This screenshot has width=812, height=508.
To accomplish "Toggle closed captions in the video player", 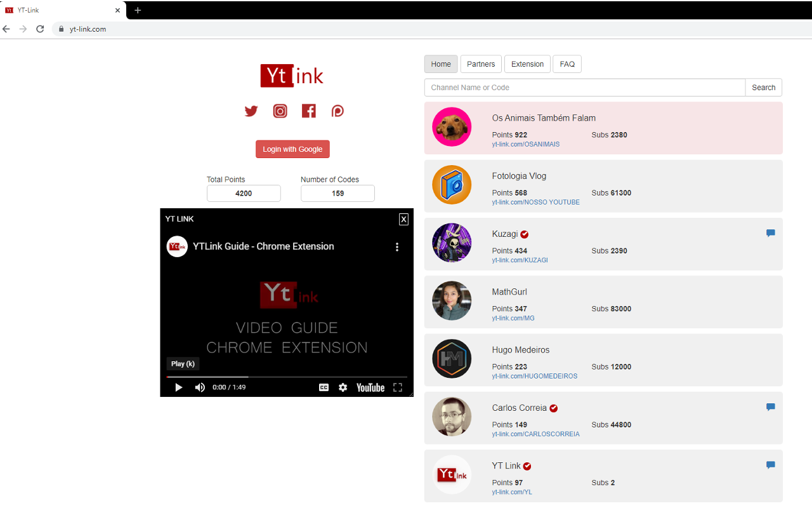I will click(x=324, y=387).
